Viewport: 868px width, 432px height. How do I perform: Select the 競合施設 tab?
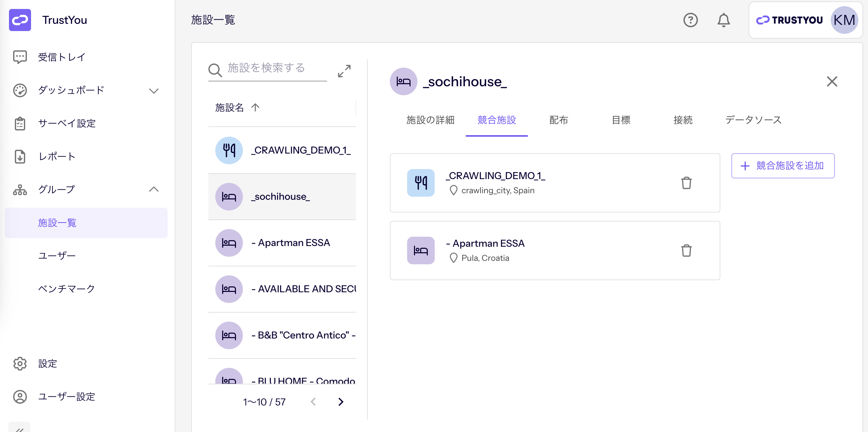497,120
